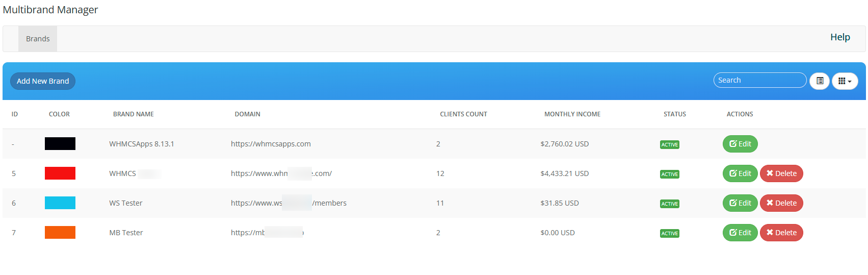Delete the MB Tester brand
868x275 pixels.
(x=781, y=233)
